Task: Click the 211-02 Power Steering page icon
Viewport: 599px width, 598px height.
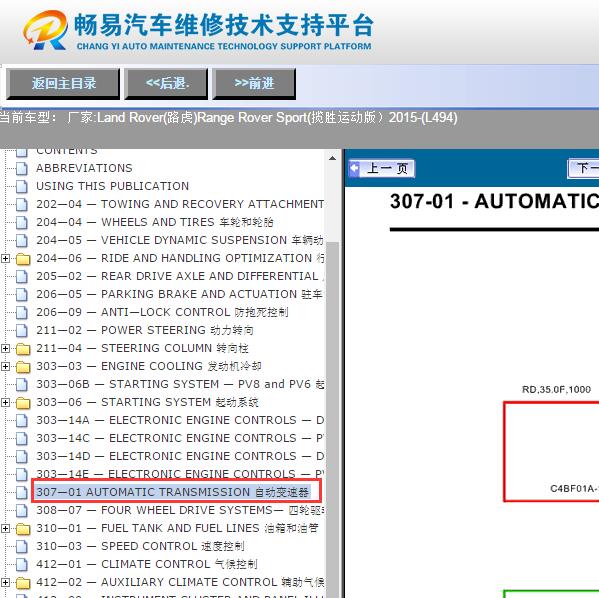Action: coord(22,330)
